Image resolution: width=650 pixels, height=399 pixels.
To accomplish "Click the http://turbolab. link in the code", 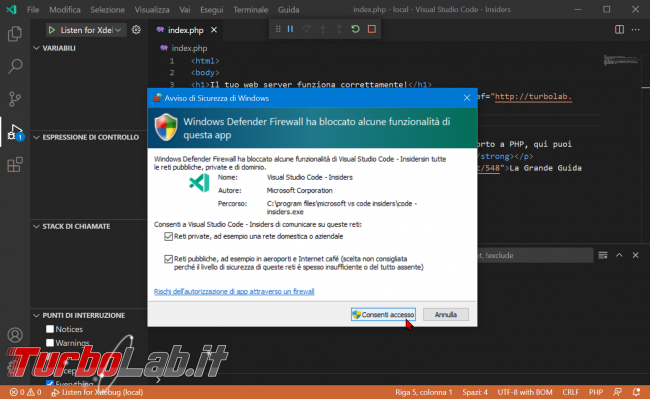I will point(533,97).
